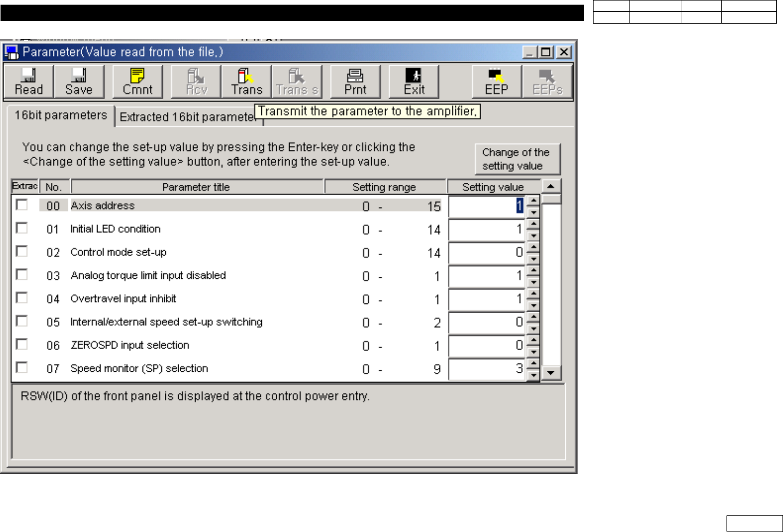Decrease the Axis address setting value
The image size is (783, 532).
(x=533, y=212)
